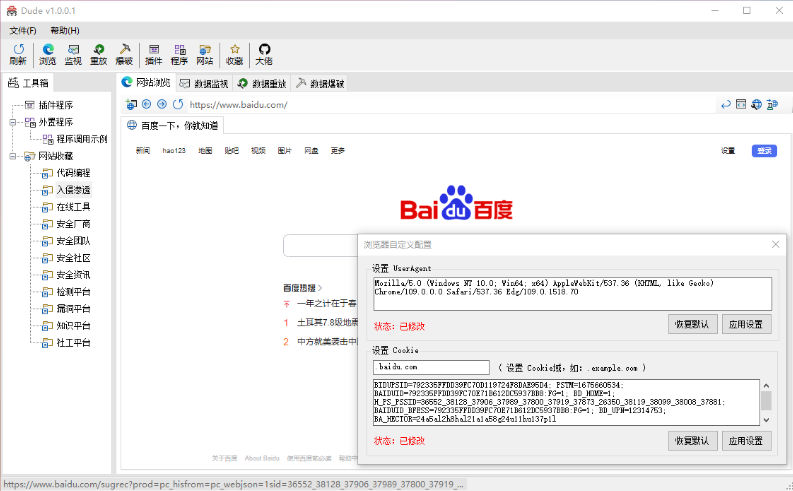The image size is (793, 491).
Task: Click the blue 登录 button on Baidu
Action: (764, 151)
